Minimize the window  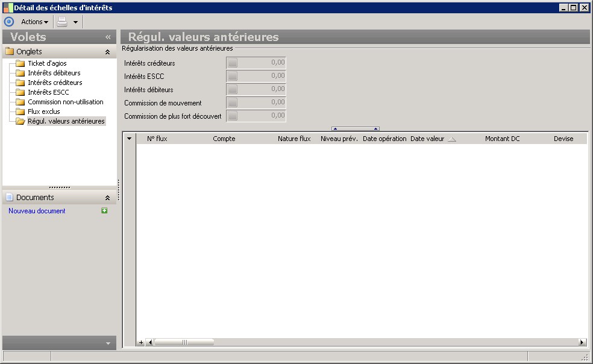coord(563,8)
